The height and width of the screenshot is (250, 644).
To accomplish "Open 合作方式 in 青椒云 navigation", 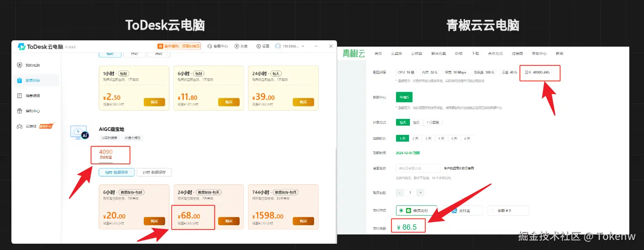I will [496, 54].
